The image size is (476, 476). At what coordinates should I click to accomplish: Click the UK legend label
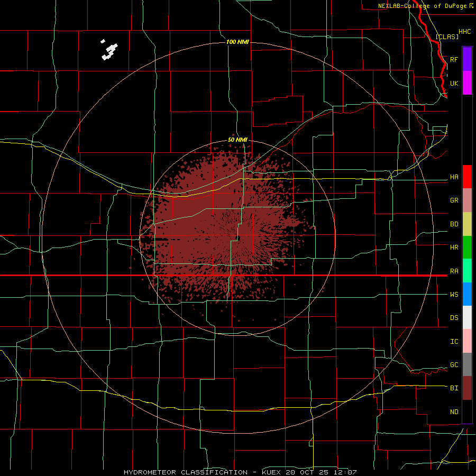[x=454, y=83]
